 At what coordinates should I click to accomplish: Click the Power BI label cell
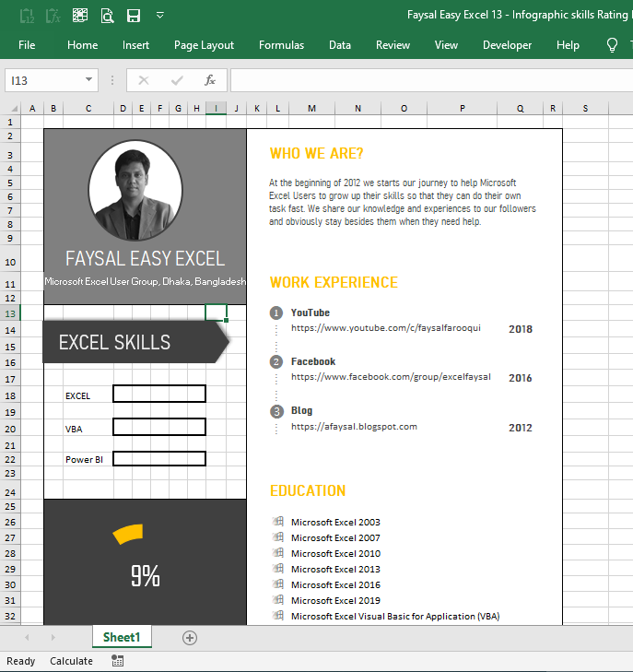[x=85, y=459]
